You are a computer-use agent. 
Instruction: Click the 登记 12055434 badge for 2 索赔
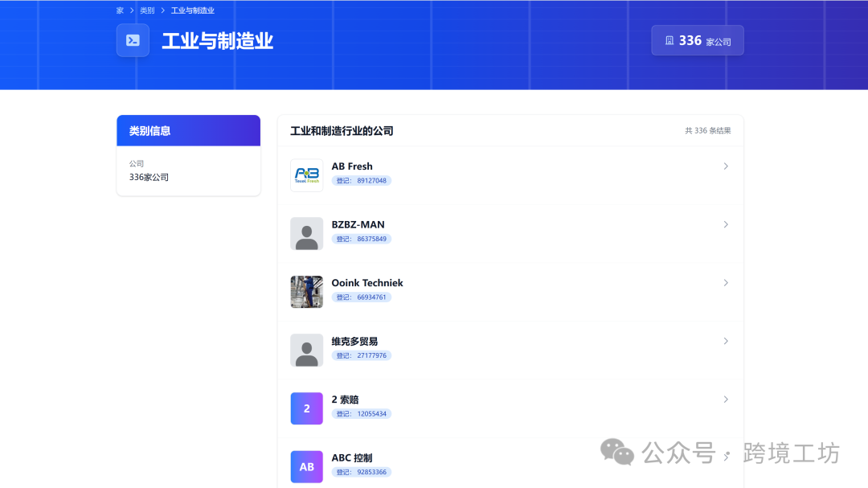pyautogui.click(x=361, y=413)
